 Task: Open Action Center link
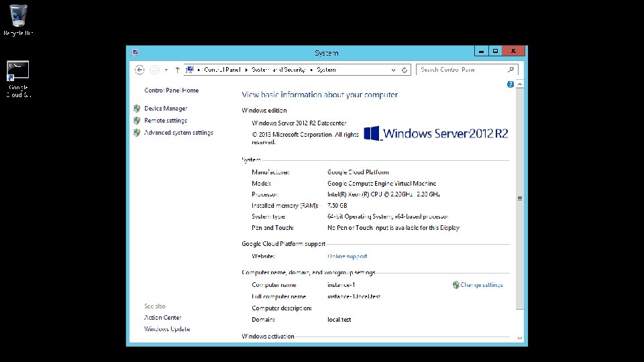point(162,318)
